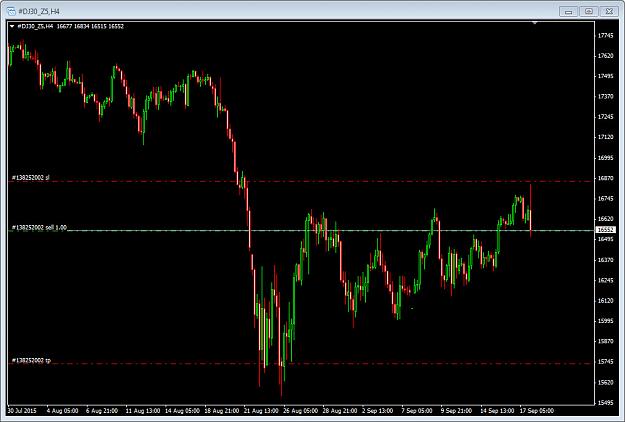Click the 17620 price scale label
This screenshot has height=422, width=625.
coord(605,56)
